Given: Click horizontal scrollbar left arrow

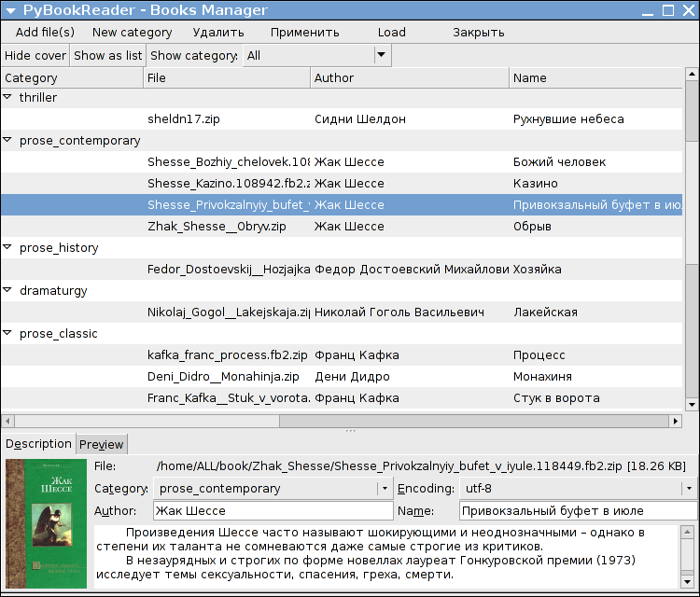Looking at the screenshot, I should click(7, 421).
